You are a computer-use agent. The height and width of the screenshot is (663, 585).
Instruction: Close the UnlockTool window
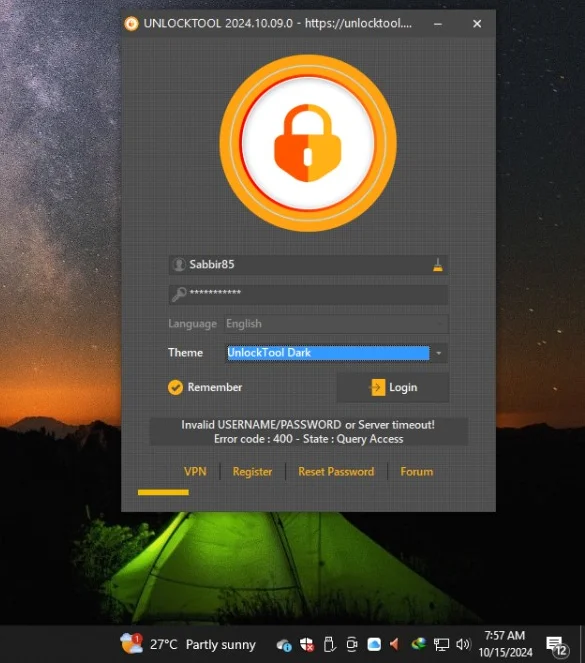[x=477, y=24]
